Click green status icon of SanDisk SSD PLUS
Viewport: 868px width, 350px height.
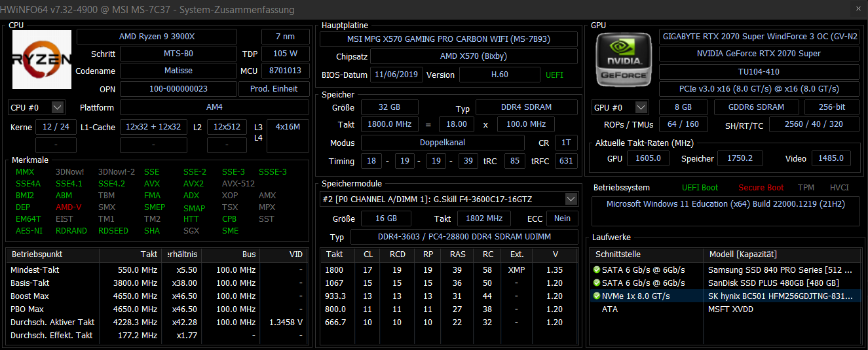[596, 283]
